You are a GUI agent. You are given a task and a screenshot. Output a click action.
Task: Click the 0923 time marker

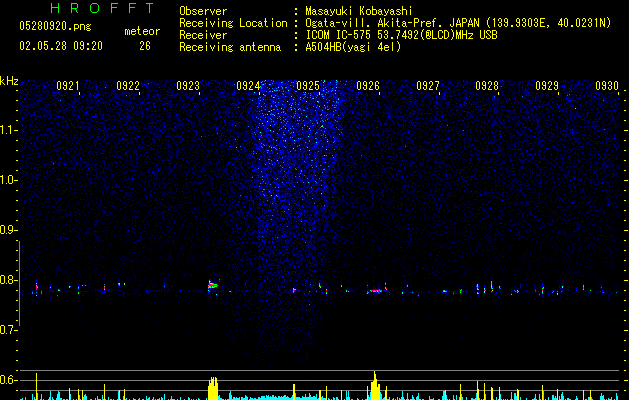(188, 86)
